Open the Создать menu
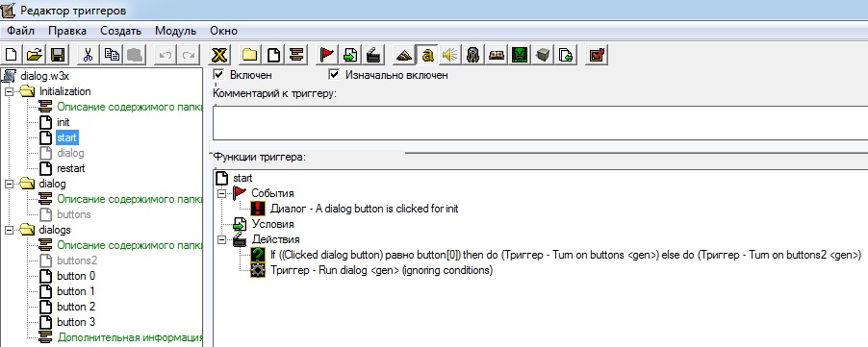 click(120, 31)
